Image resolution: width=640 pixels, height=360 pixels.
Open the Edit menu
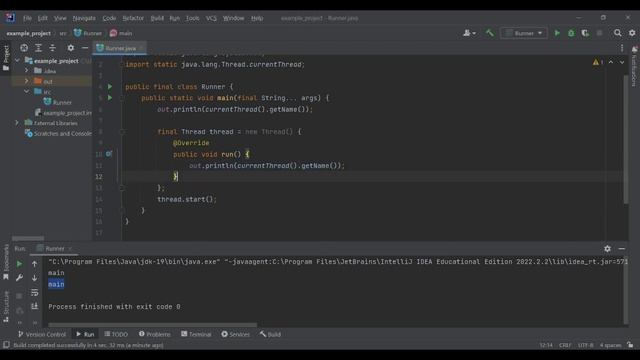point(42,18)
